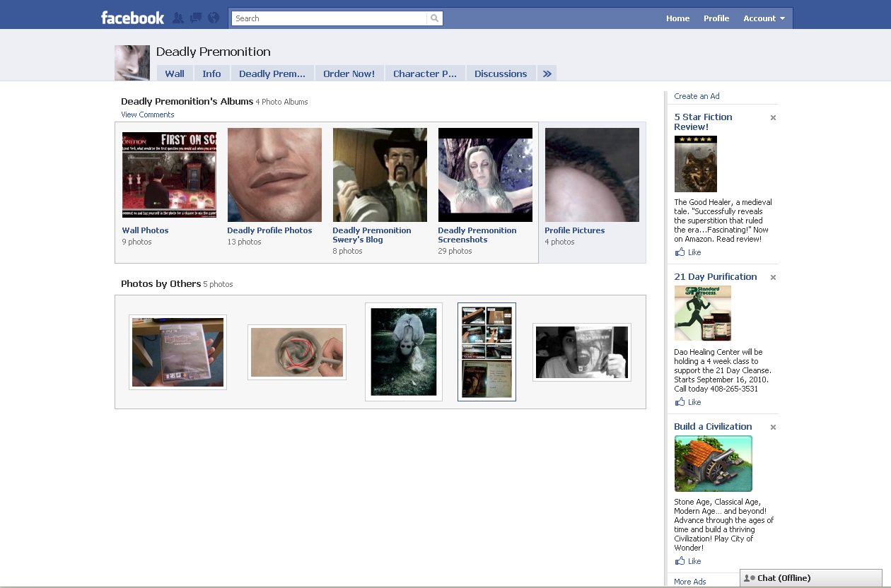Close the 5 Star Fiction Review ad
The height and width of the screenshot is (588, 891).
pyautogui.click(x=773, y=118)
